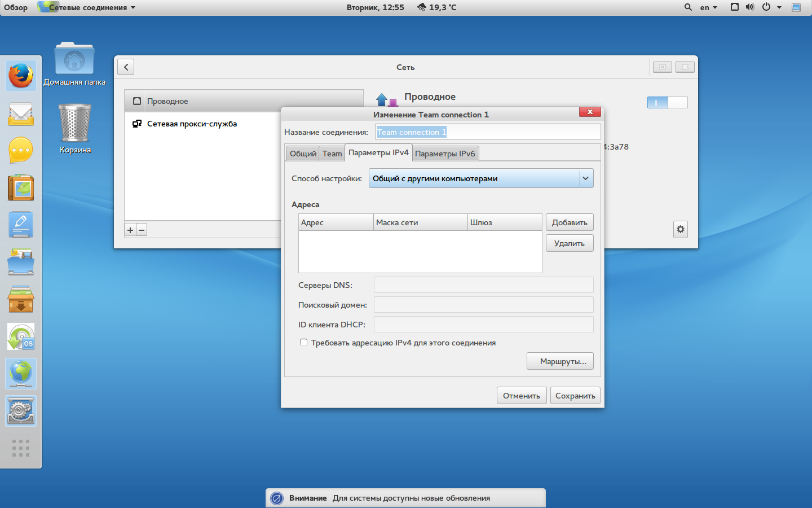Image resolution: width=812 pixels, height=508 pixels.
Task: Toggle the wired connection switch
Action: pos(668,102)
